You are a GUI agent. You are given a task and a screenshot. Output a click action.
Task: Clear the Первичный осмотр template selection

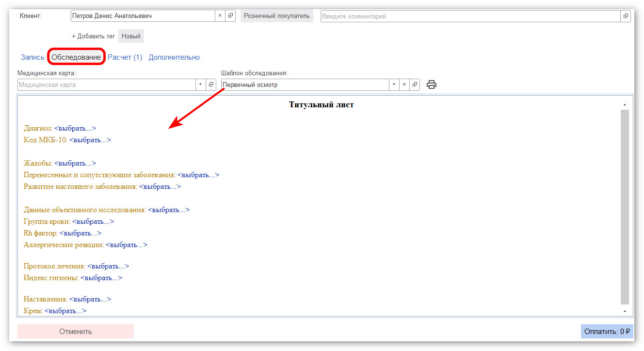404,84
